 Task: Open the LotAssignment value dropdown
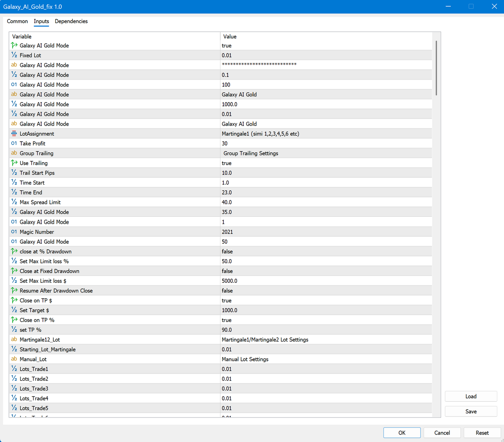pyautogui.click(x=294, y=134)
